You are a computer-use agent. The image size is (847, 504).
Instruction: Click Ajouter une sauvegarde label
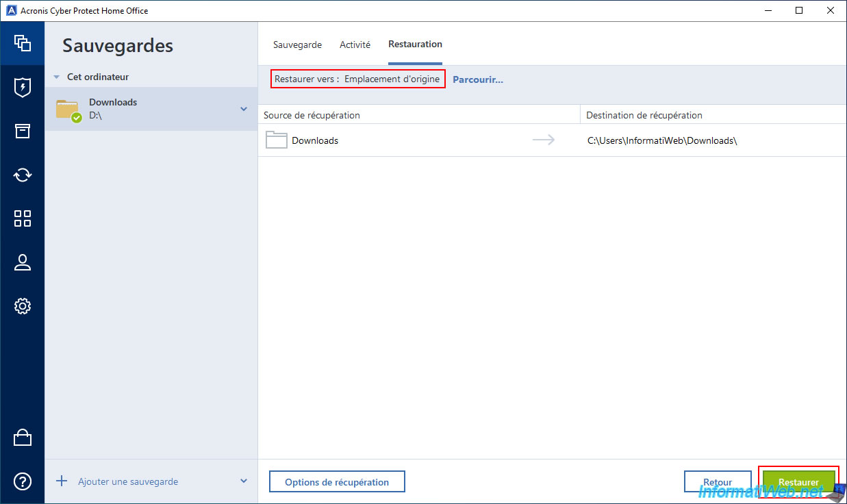(x=128, y=481)
